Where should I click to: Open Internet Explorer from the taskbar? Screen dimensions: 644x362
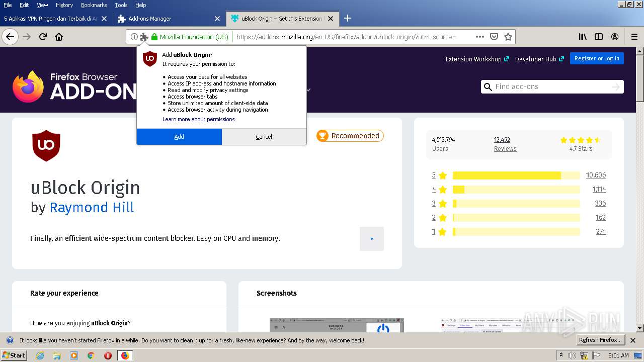(40, 355)
